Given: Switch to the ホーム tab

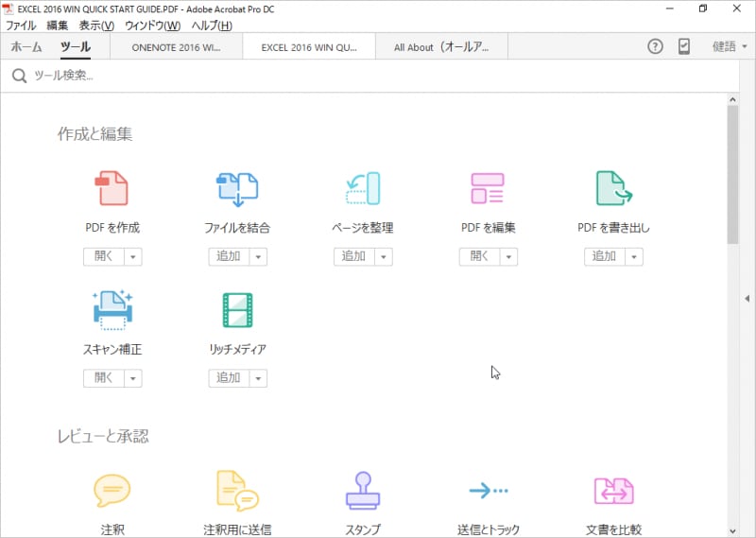Looking at the screenshot, I should 26,47.
